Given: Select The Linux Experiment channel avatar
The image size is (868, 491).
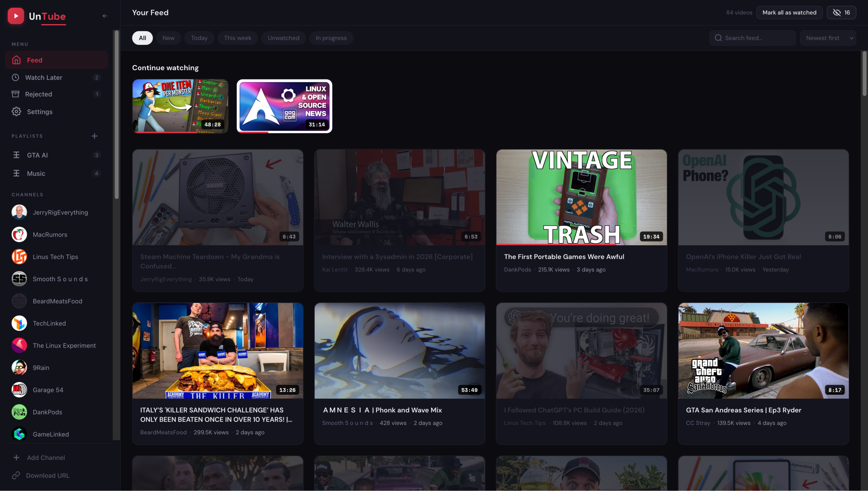Looking at the screenshot, I should [19, 346].
